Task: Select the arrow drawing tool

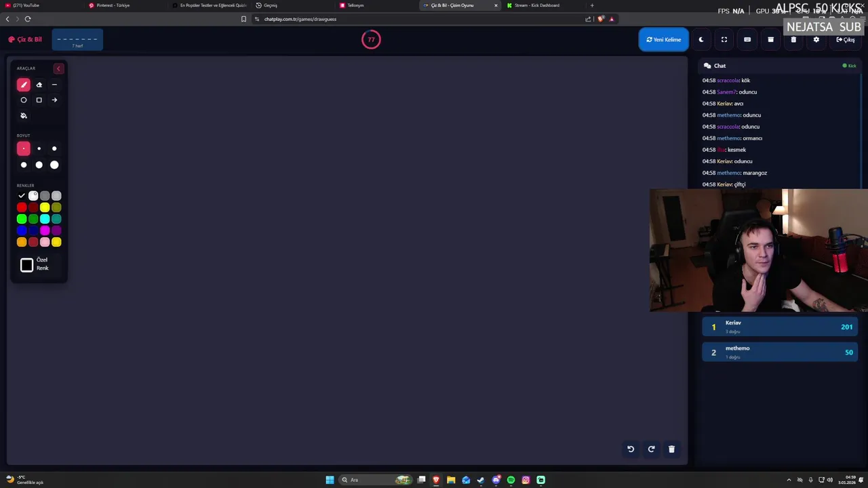Action: [x=54, y=100]
